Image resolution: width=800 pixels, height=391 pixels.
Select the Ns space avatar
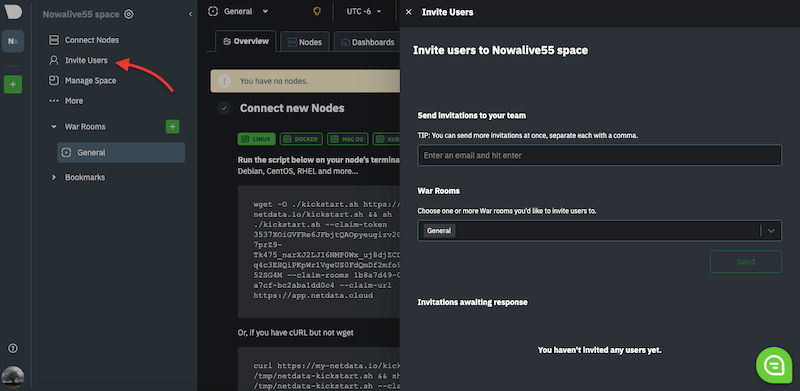click(x=13, y=41)
